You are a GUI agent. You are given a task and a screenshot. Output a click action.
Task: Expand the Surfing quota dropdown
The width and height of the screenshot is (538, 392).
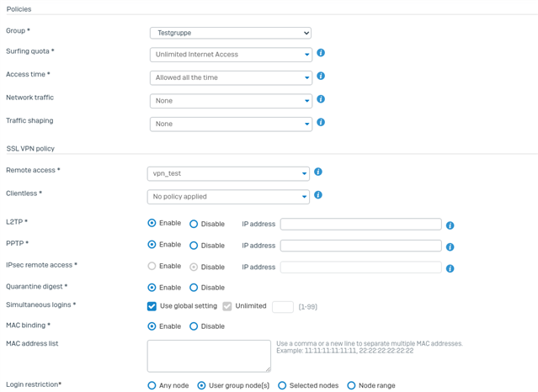click(231, 55)
